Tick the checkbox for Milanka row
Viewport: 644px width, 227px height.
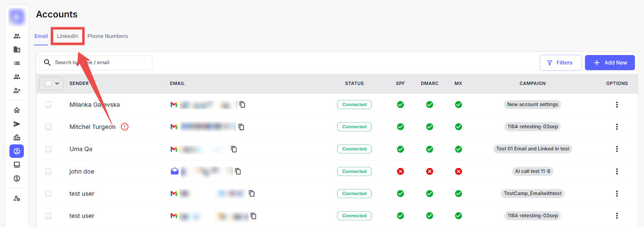tap(48, 105)
